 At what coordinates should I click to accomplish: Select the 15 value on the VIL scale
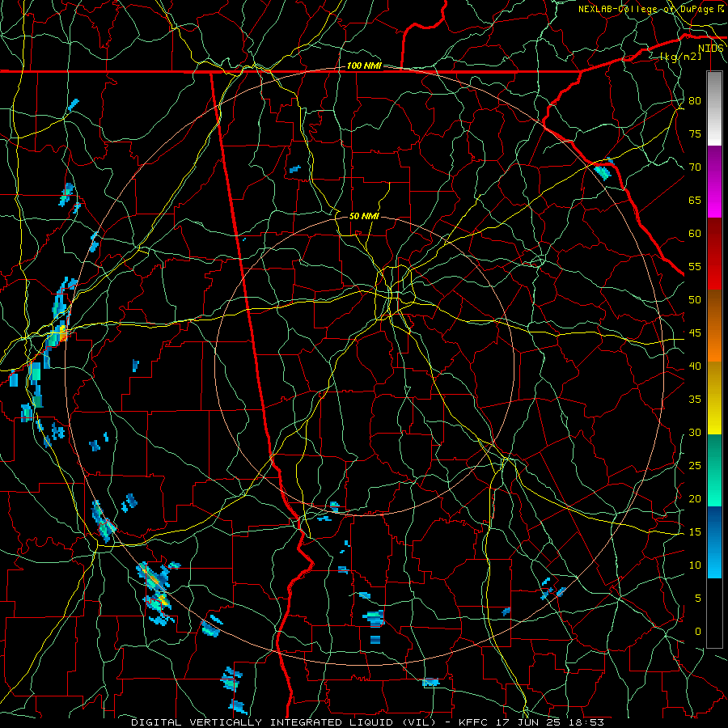(x=695, y=532)
